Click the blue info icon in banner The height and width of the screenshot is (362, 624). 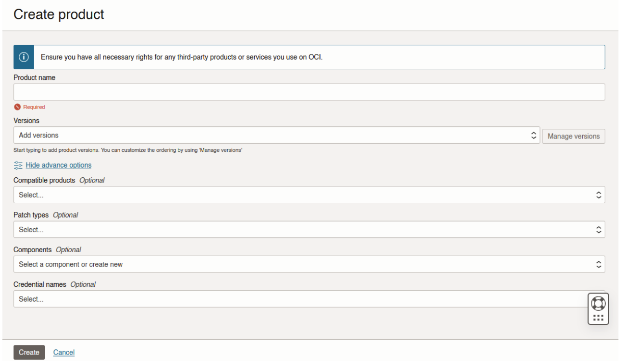[23, 57]
